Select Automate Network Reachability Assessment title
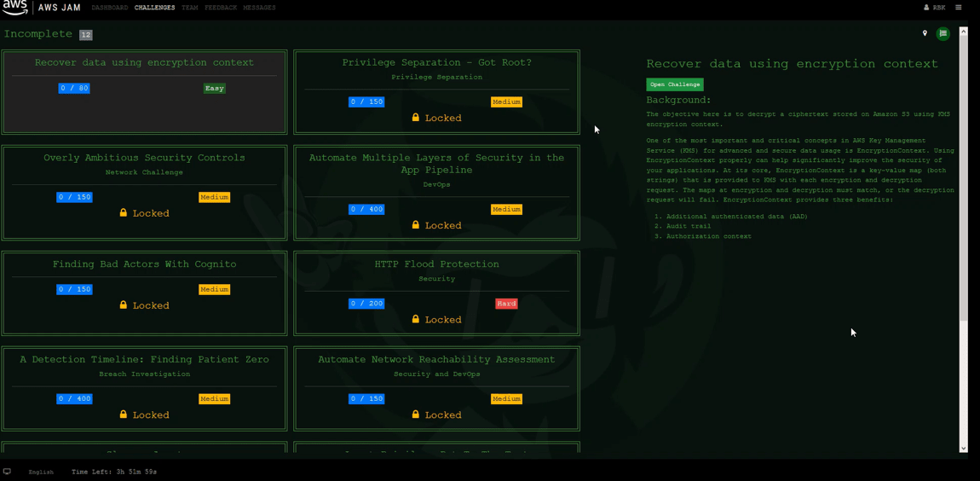This screenshot has height=481, width=980. pos(437,359)
